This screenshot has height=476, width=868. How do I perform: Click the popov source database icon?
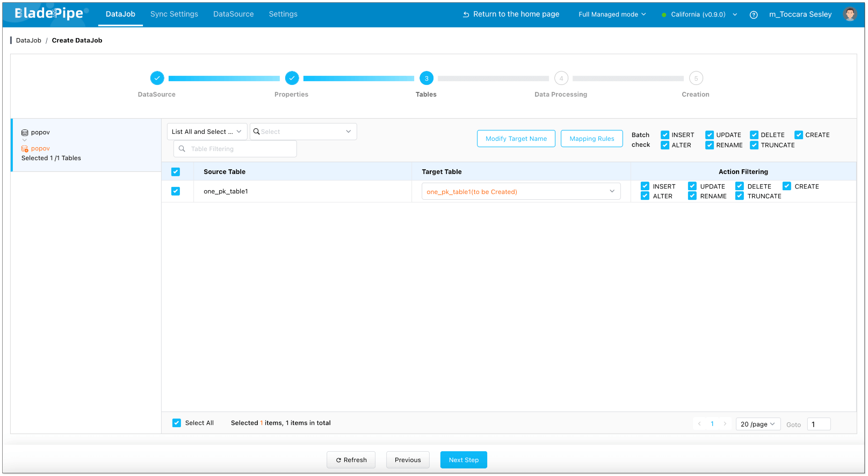[x=25, y=133]
